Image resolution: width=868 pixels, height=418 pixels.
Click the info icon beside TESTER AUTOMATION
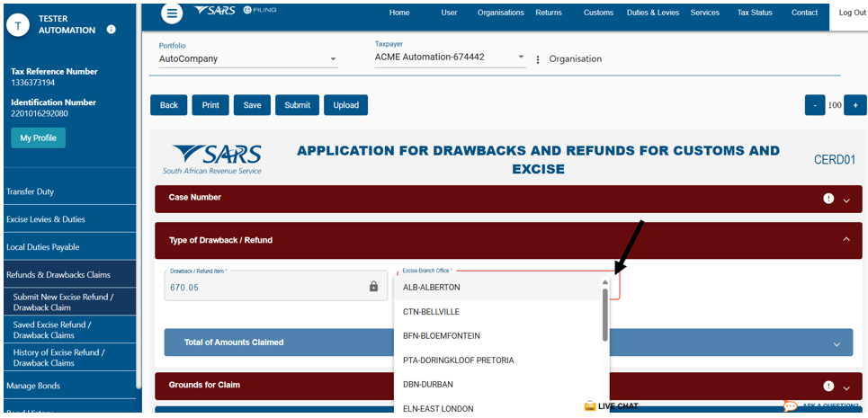[111, 30]
